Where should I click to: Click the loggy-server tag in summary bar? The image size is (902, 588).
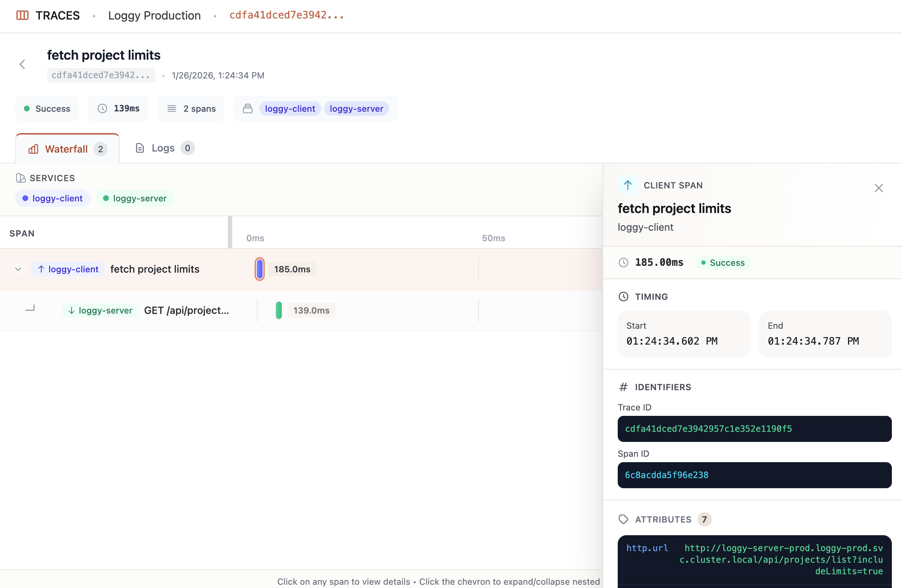point(356,109)
